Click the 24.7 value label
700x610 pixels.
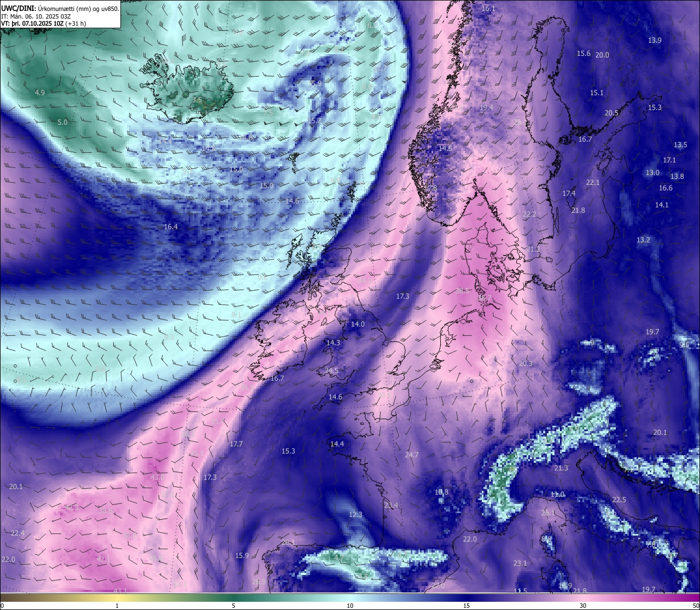[411, 455]
